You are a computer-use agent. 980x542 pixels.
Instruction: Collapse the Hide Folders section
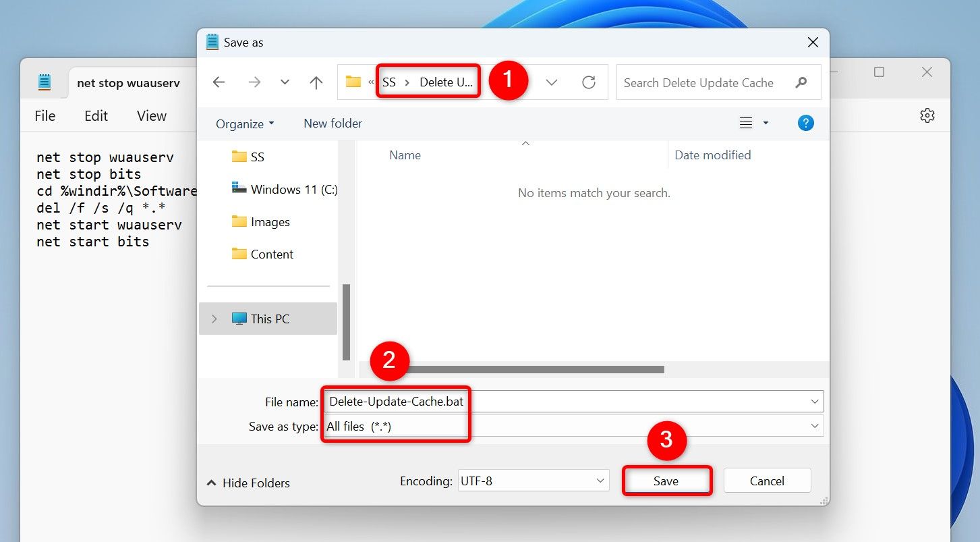click(249, 483)
